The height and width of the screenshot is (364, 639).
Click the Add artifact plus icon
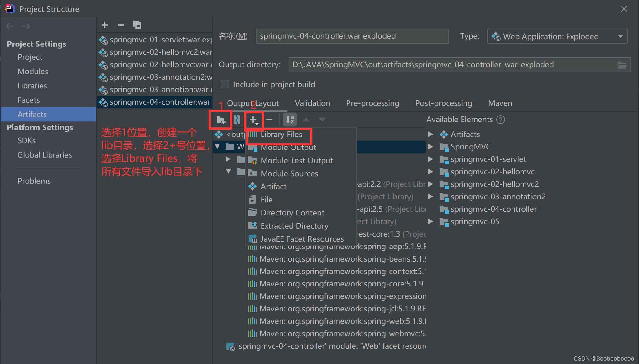pos(105,25)
